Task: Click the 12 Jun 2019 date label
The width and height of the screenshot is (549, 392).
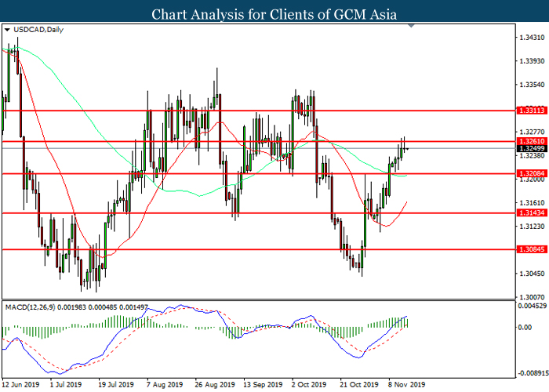Action: point(22,385)
